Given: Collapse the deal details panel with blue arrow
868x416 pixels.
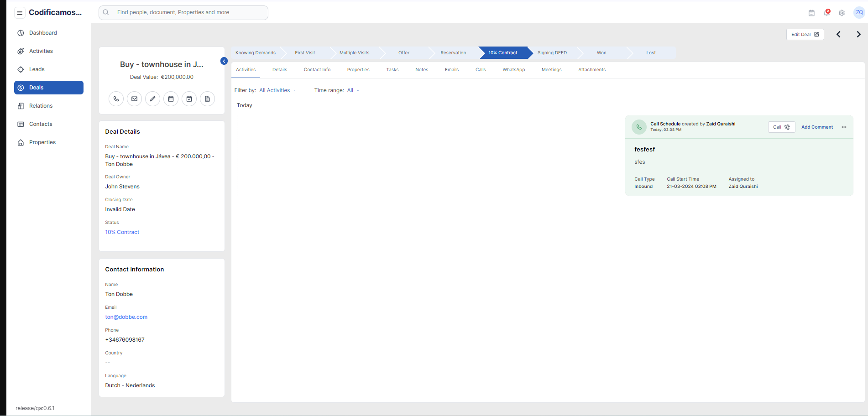Looking at the screenshot, I should [x=224, y=61].
